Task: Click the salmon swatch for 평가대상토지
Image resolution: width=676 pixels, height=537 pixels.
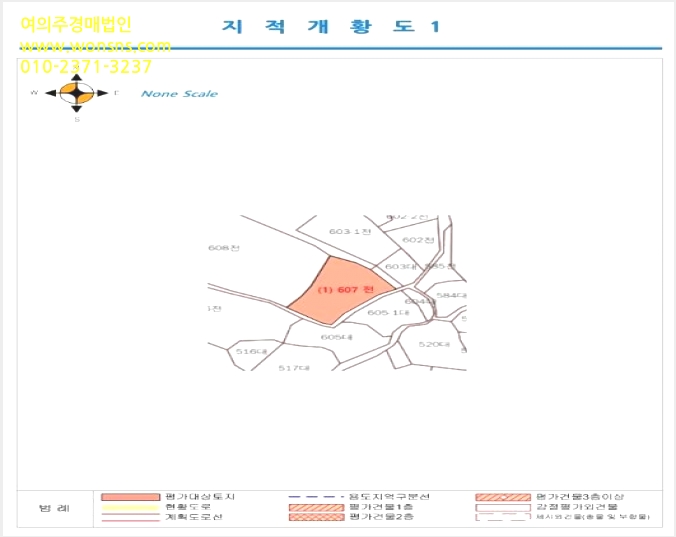Action: [x=130, y=497]
